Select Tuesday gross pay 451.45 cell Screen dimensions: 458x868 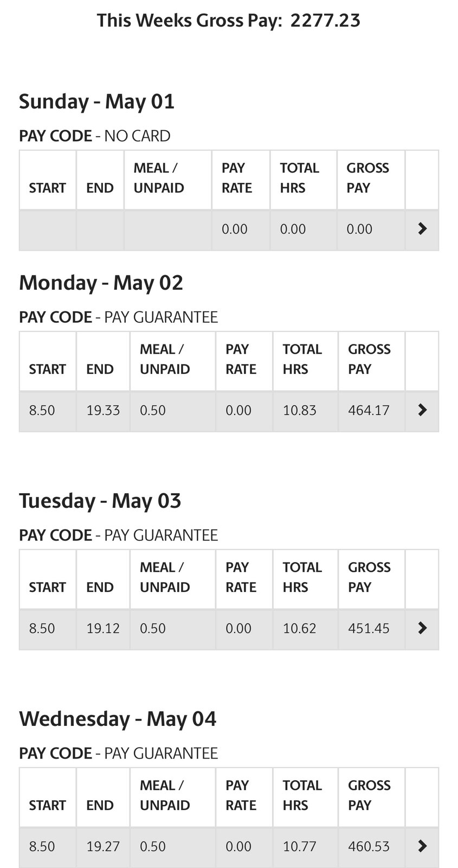371,629
